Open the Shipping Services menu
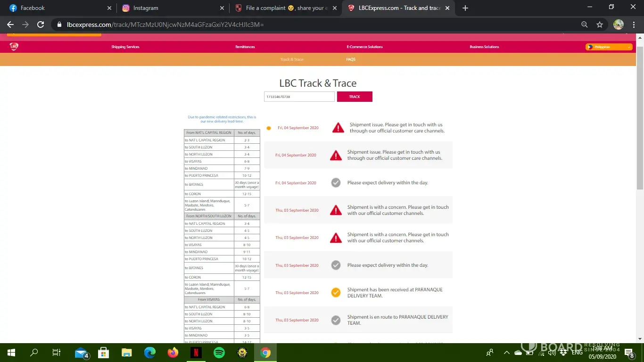 125,47
